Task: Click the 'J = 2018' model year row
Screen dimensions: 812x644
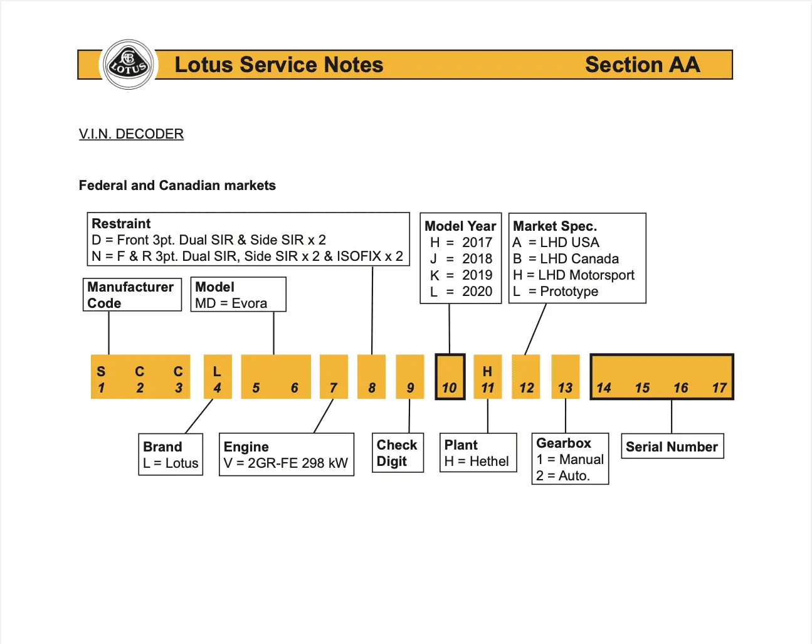Action: coord(461,259)
